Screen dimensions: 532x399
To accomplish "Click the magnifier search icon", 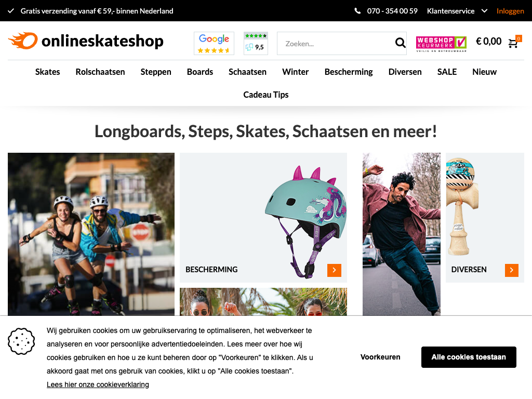I will (x=400, y=43).
